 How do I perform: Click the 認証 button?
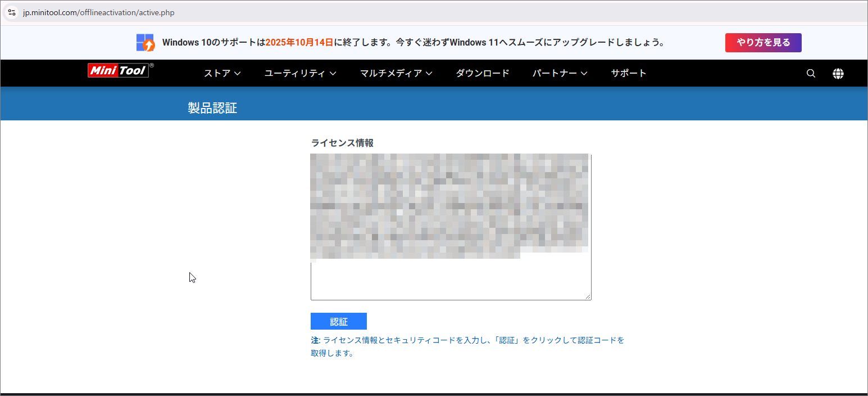point(339,321)
